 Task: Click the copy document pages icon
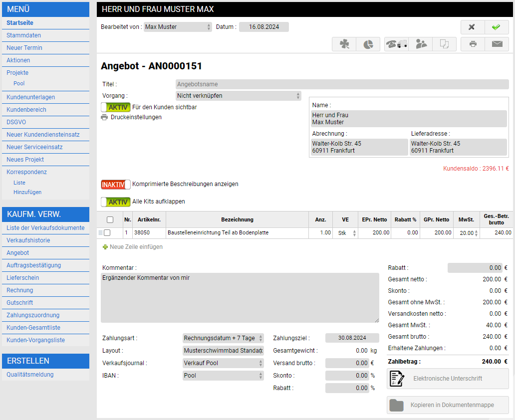(x=444, y=44)
